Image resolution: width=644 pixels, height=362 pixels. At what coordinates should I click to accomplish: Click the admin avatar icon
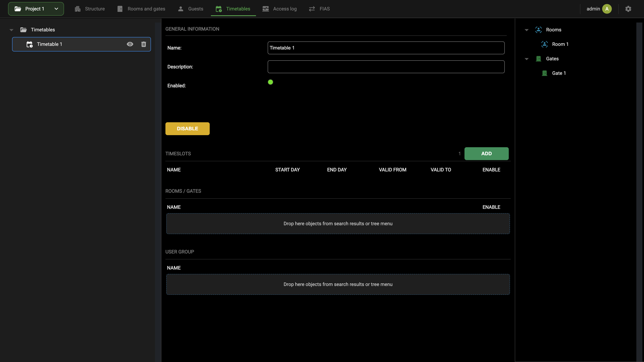pyautogui.click(x=607, y=9)
